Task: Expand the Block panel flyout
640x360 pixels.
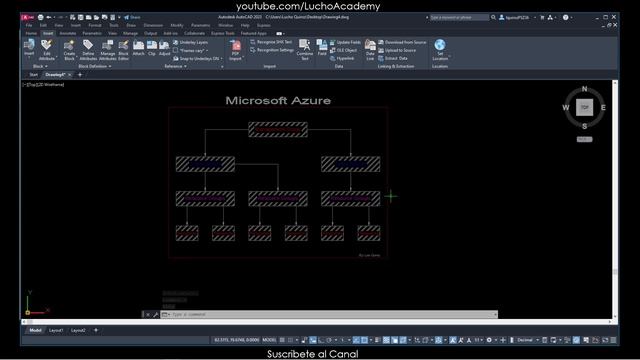Action: click(40, 66)
